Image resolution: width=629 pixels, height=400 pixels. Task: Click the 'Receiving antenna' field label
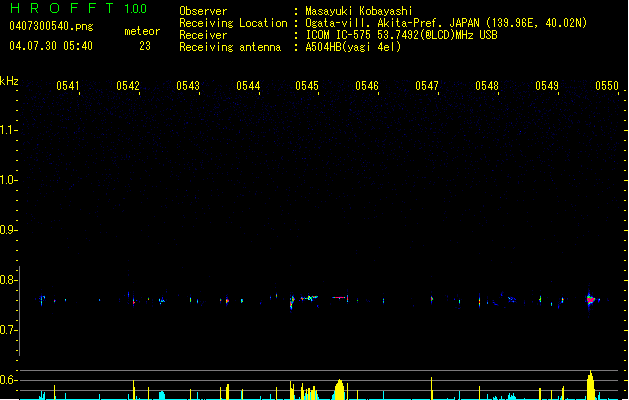pyautogui.click(x=230, y=47)
